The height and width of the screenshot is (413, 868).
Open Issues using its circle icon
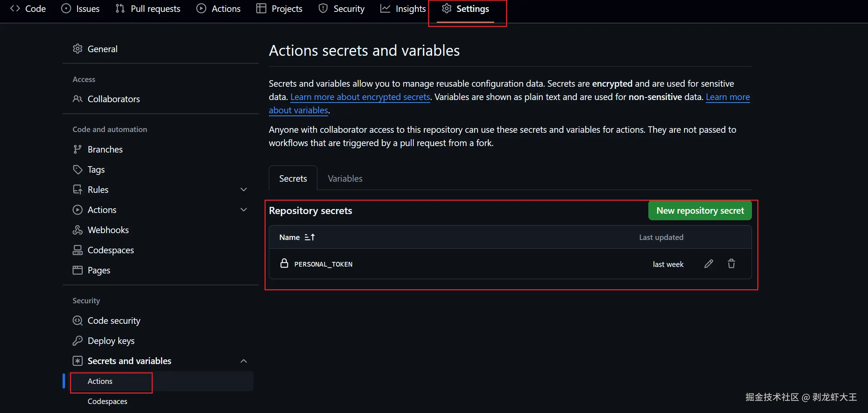pos(66,8)
